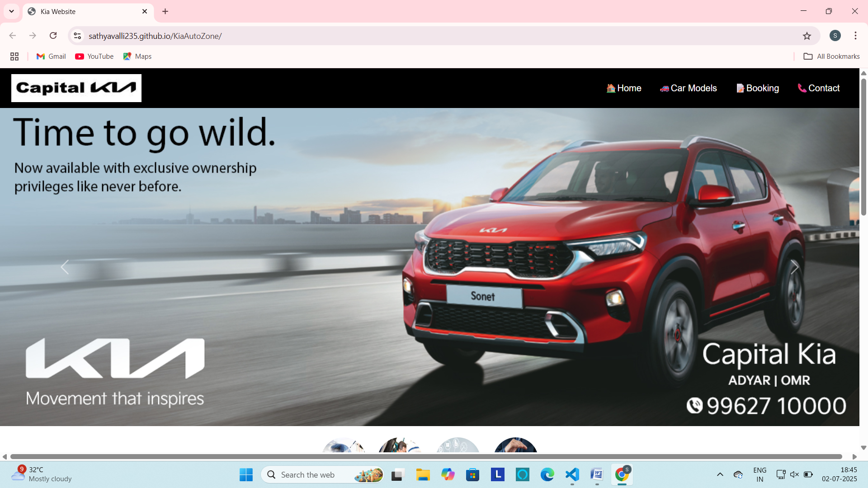Open the weather widget showing 32°C
Screen dimensions: 868x488
click(x=42, y=474)
